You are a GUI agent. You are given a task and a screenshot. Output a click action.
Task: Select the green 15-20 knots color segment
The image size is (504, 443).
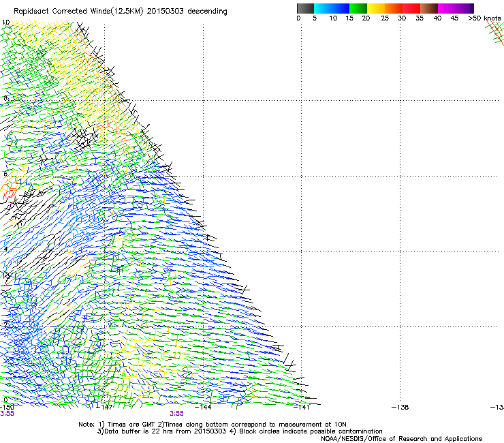(358, 8)
